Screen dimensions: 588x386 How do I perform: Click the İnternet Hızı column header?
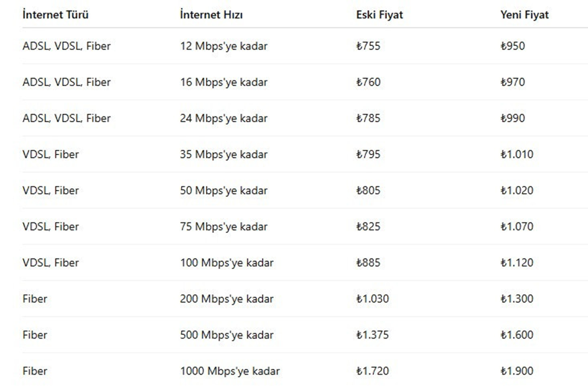click(211, 15)
